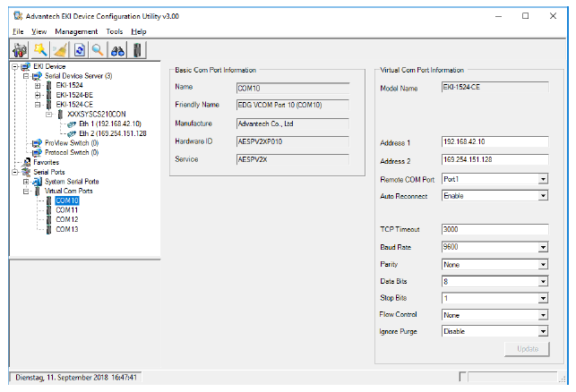Click the broom clear icon in toolbar

[x=60, y=50]
